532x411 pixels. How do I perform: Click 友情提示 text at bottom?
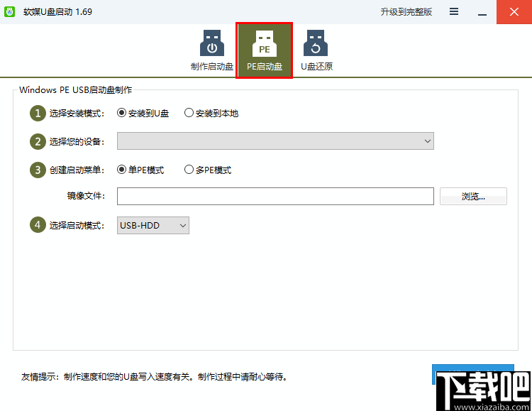(x=154, y=377)
